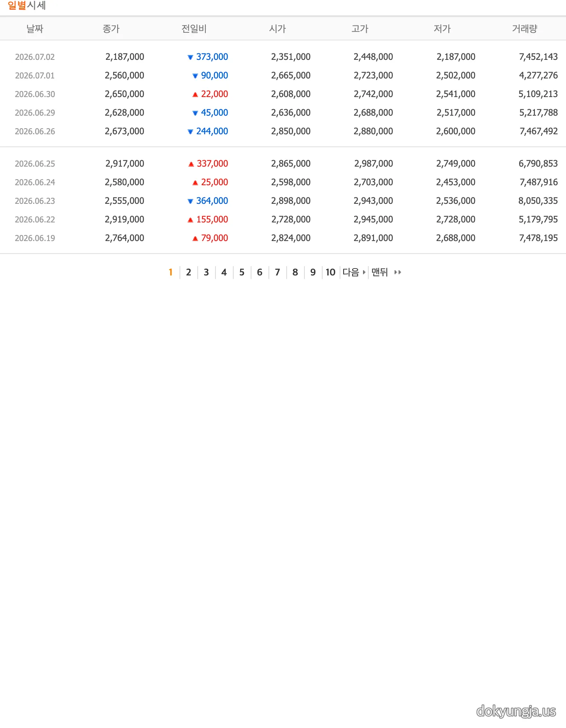Click the red up arrow beside 79,000
566x728 pixels.
pos(195,239)
